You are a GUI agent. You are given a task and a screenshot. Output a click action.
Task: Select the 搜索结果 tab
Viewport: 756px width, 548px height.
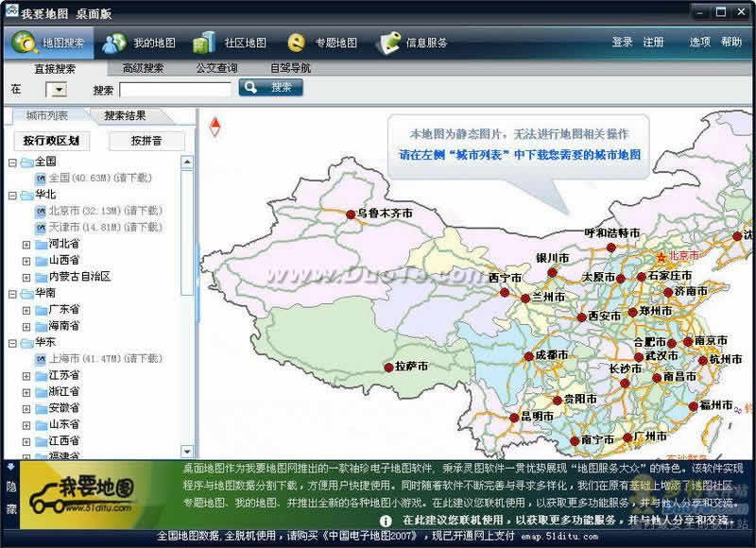pos(126,115)
